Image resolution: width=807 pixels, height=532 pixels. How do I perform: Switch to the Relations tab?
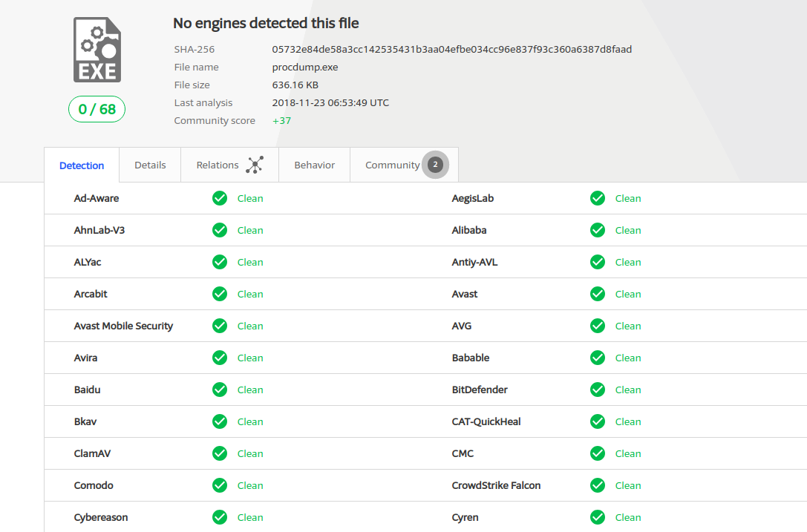pos(229,165)
